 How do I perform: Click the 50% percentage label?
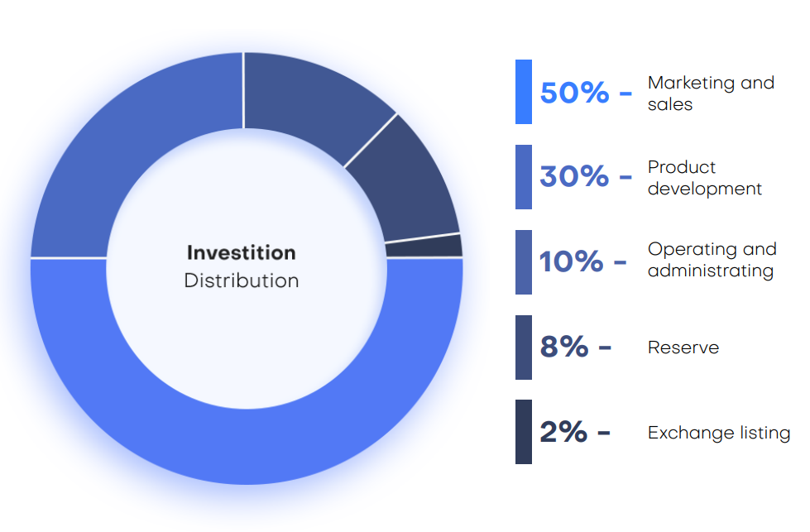point(574,93)
